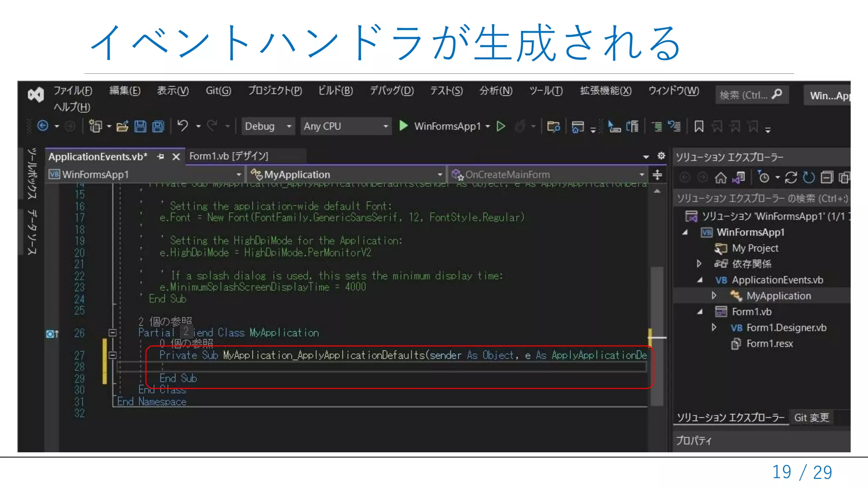Image resolution: width=868 pixels, height=488 pixels.
Task: Click Solution Explorer home icon
Action: coord(721,177)
